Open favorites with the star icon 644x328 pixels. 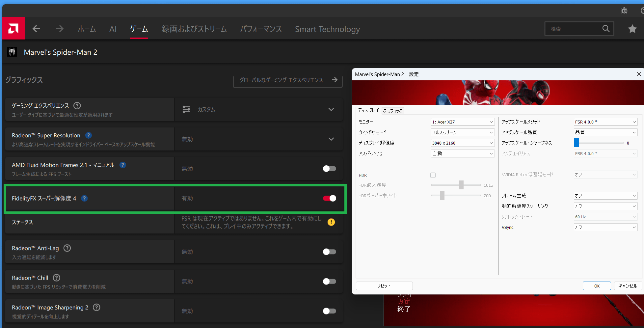click(632, 29)
